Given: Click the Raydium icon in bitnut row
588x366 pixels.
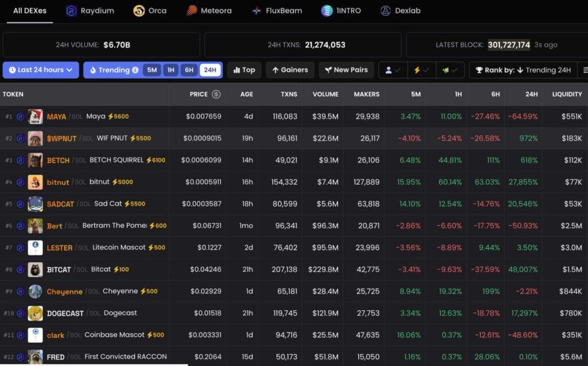Looking at the screenshot, I should pos(21,182).
